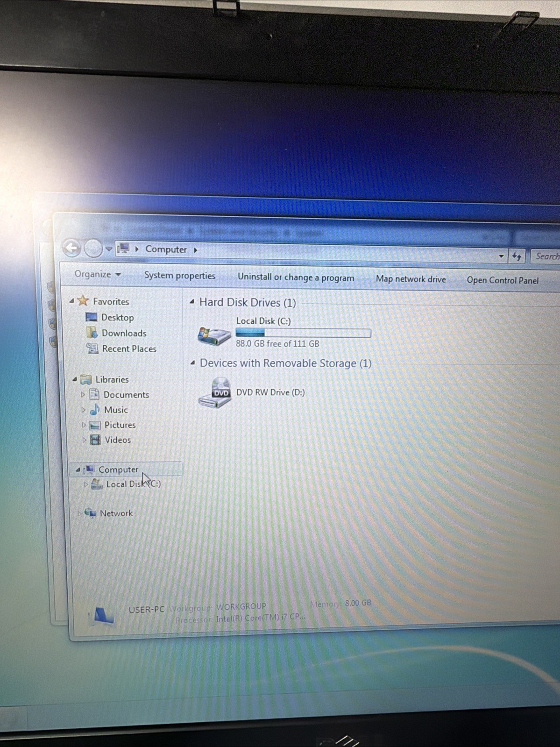Click the Favorites star icon
The image size is (560, 747).
[x=83, y=300]
